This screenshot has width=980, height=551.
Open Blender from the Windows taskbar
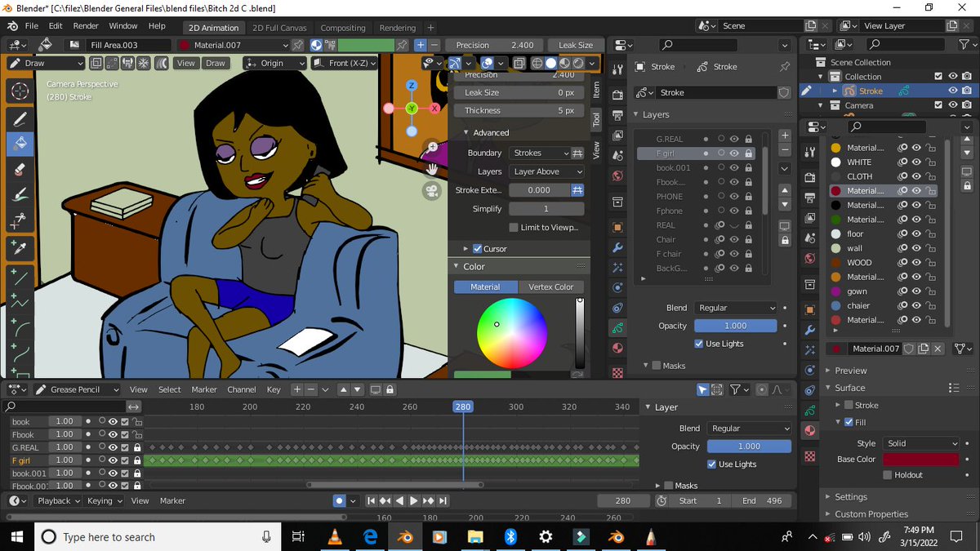403,536
